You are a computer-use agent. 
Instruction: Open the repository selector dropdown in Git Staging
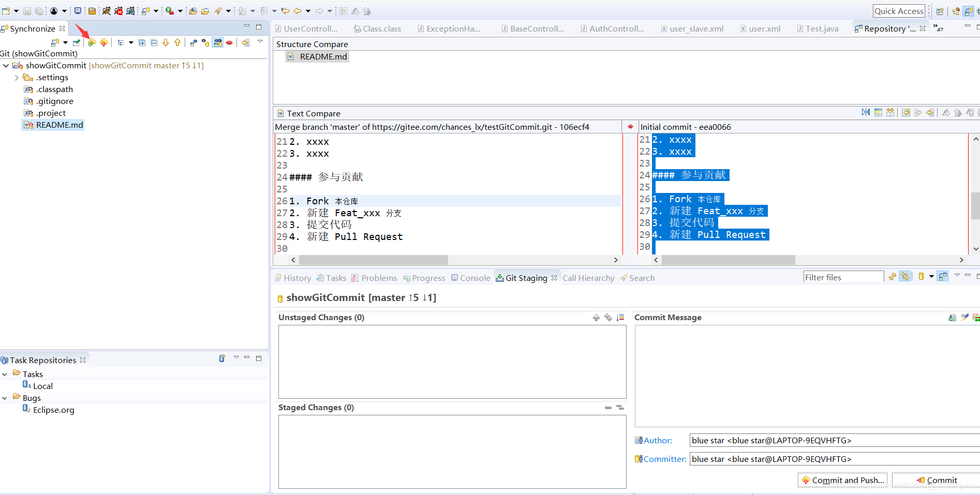coord(931,277)
